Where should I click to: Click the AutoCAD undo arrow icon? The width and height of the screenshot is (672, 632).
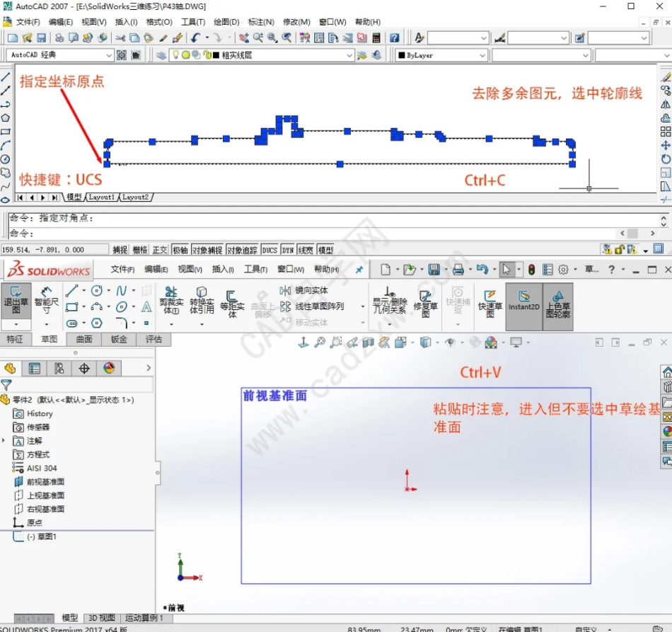pyautogui.click(x=196, y=38)
